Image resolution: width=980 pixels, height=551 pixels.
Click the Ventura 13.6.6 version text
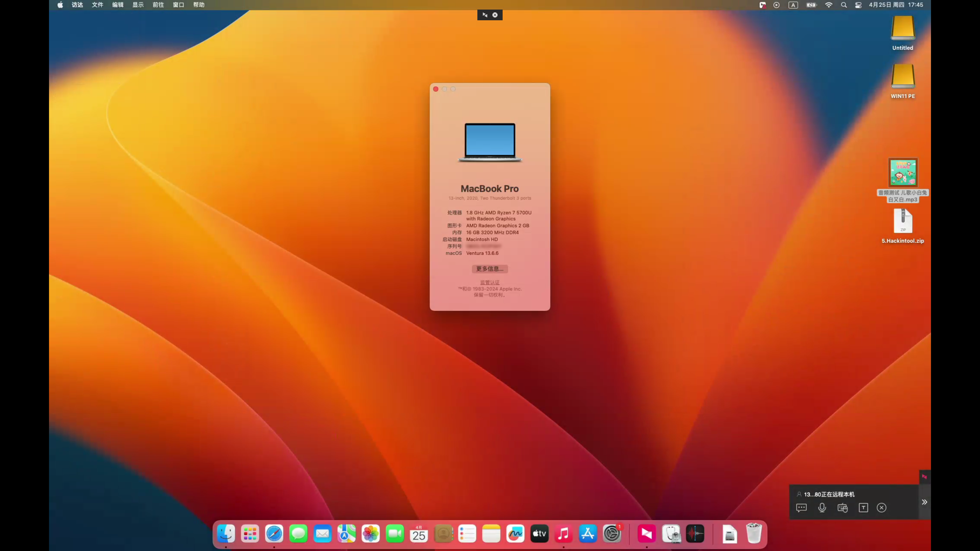click(482, 253)
